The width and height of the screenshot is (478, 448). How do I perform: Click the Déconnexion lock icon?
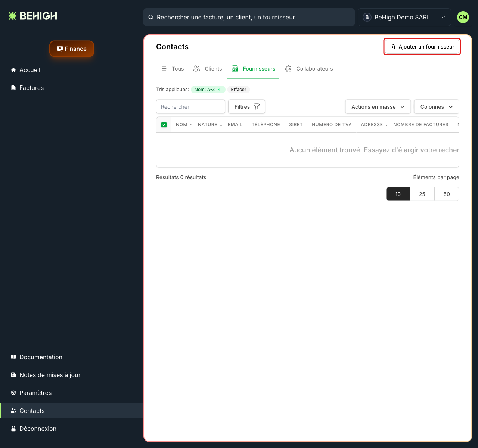13,429
